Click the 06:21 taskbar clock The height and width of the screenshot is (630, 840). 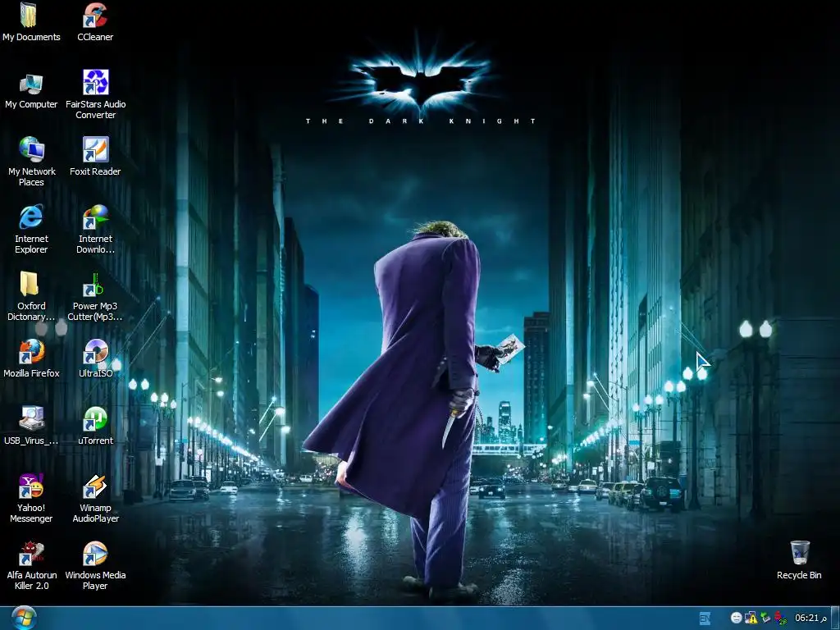click(811, 619)
